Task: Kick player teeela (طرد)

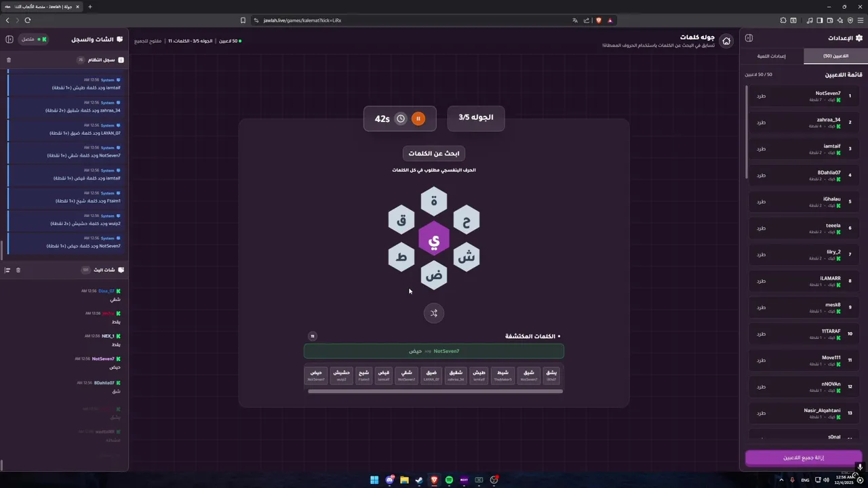Action: click(761, 228)
